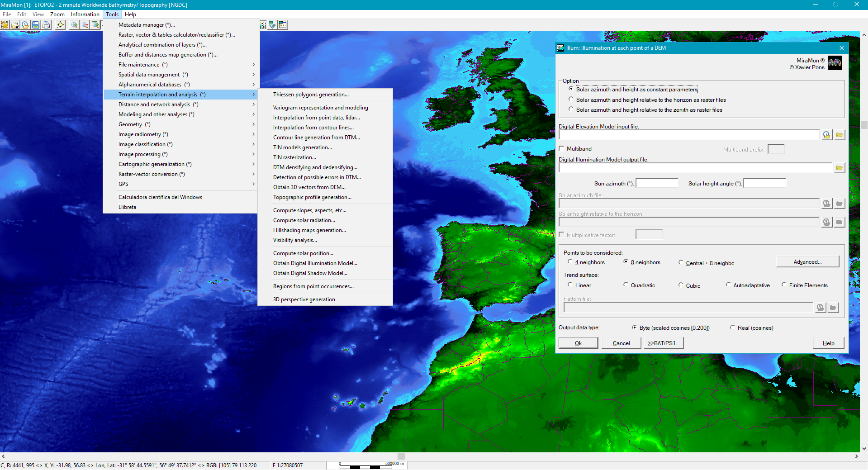
Task: Choose Thiessen polygons generation entry
Action: click(x=325, y=95)
